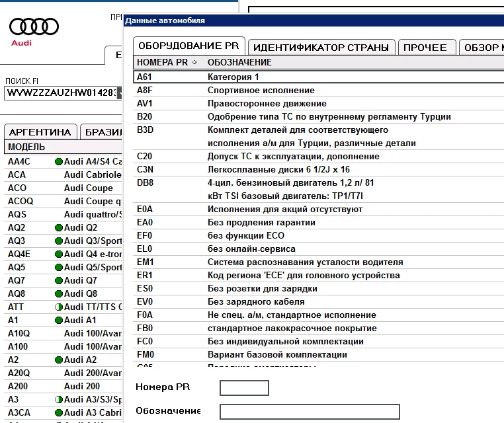This screenshot has width=504, height=423.
Task: Select row E0A Исполнения для акций отсутствуют
Action: point(319,209)
